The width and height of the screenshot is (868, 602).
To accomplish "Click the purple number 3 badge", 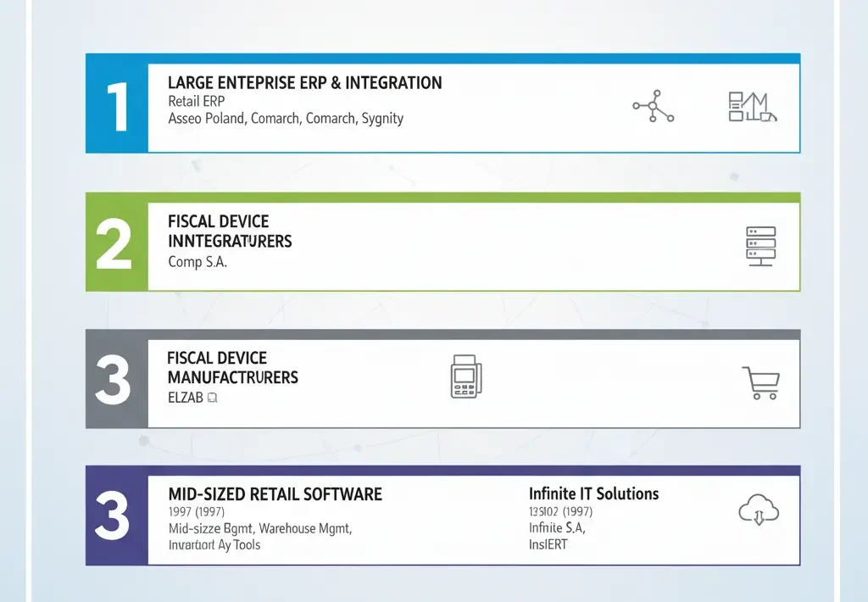I will [113, 516].
